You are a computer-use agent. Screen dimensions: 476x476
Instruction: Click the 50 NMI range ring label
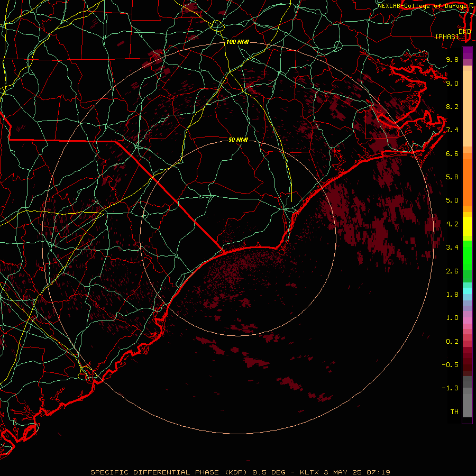pyautogui.click(x=239, y=140)
